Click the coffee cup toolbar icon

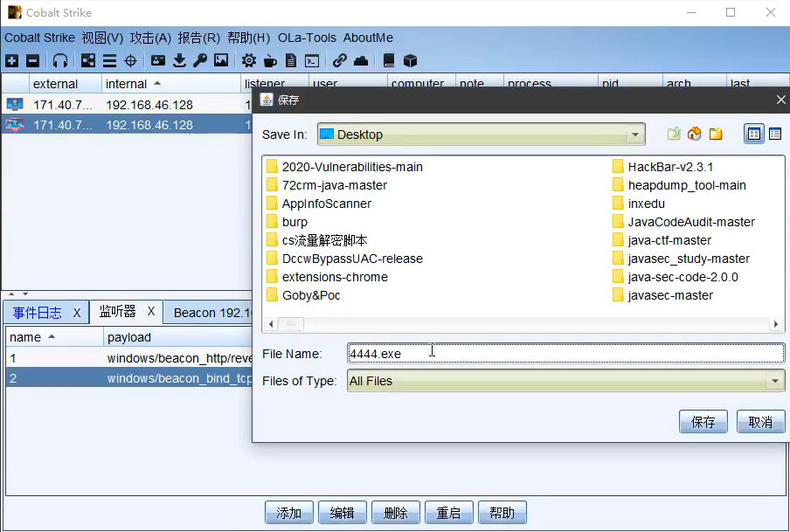point(270,60)
